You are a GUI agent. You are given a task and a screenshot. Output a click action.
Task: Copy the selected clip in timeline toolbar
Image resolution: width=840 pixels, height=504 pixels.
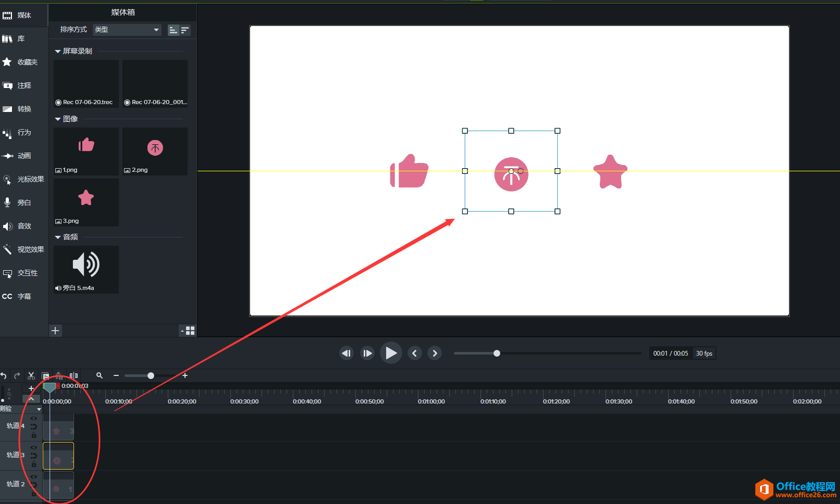click(x=45, y=375)
